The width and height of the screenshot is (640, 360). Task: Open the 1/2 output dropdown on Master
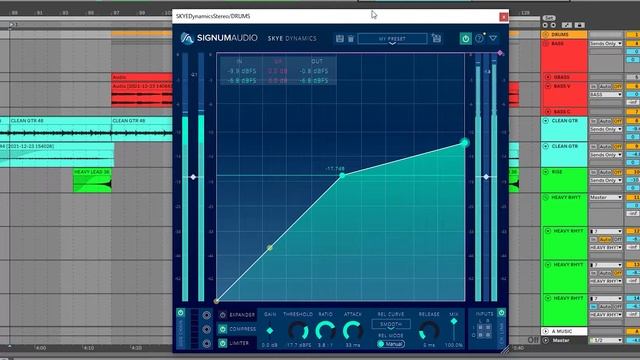click(x=606, y=340)
